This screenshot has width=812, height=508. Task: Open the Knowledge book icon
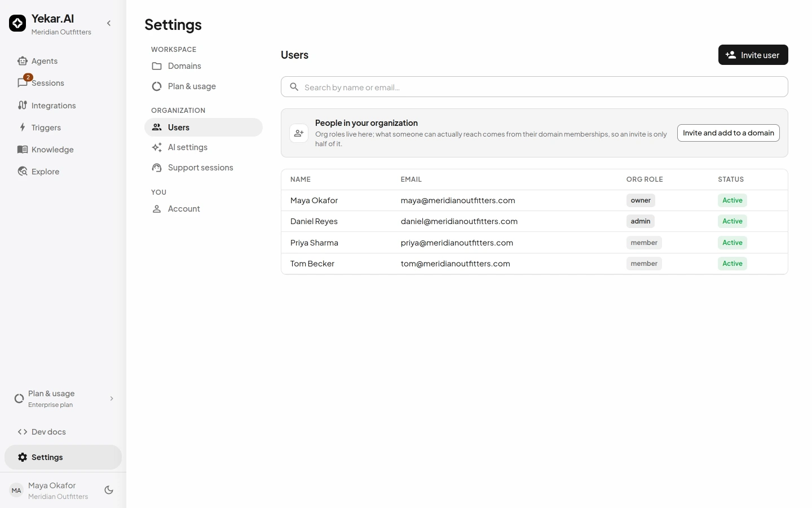[x=23, y=150]
